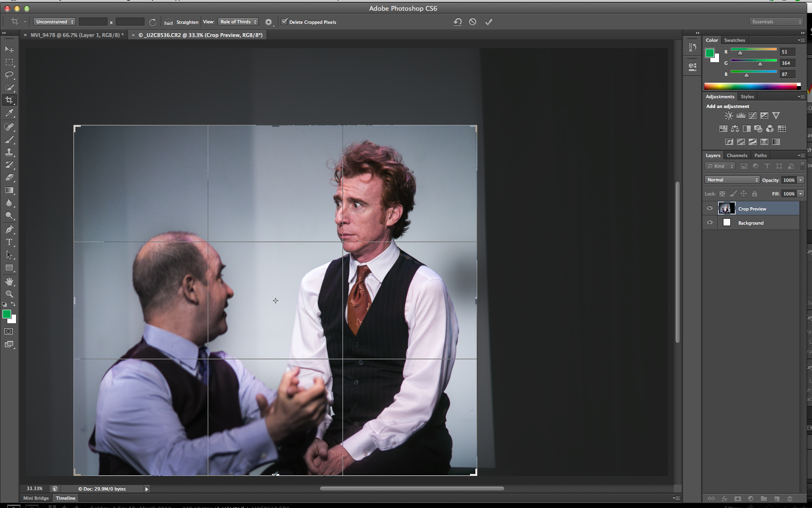Select the Zoom tool in toolbar

pyautogui.click(x=9, y=294)
